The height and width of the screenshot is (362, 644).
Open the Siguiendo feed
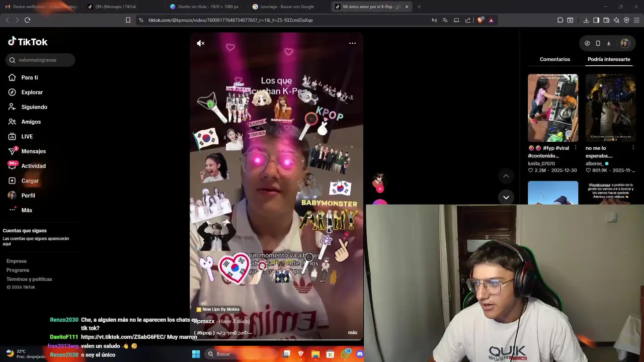(x=28, y=107)
